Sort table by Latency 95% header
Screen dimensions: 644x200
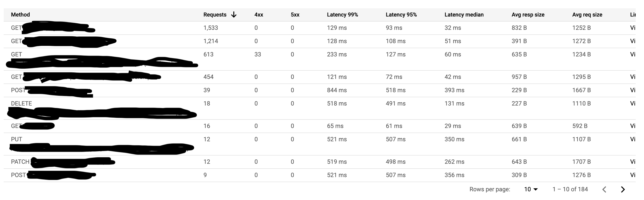coord(401,15)
